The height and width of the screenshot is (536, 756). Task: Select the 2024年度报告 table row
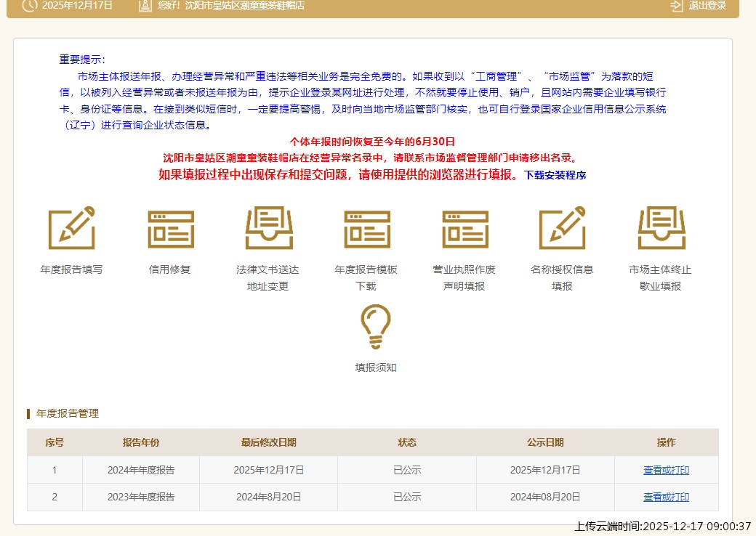coord(291,470)
